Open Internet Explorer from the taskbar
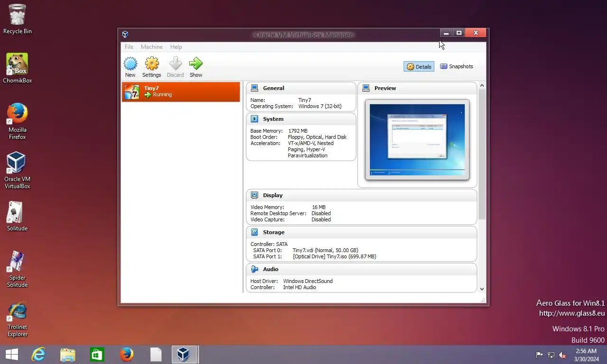This screenshot has width=607, height=364. pyautogui.click(x=38, y=355)
